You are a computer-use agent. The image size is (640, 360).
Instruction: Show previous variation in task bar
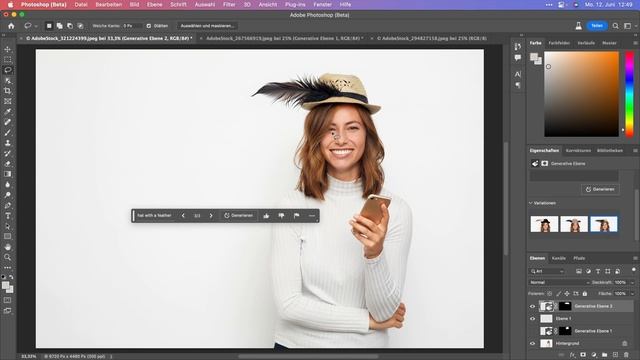pyautogui.click(x=183, y=216)
